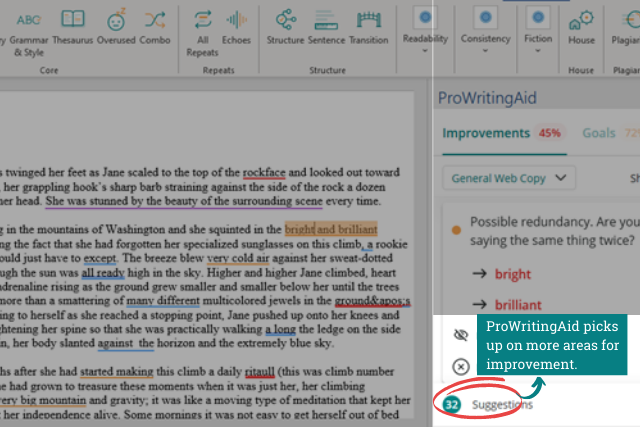Dismiss suggestion with the circled X icon
640x427 pixels.
[461, 367]
